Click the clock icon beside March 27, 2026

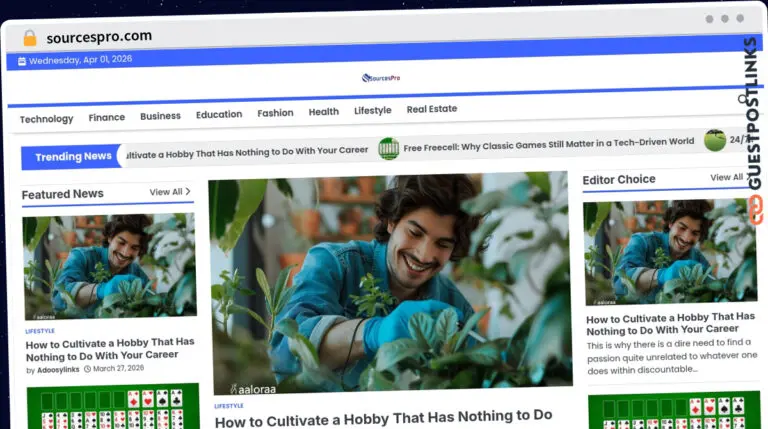tap(87, 369)
